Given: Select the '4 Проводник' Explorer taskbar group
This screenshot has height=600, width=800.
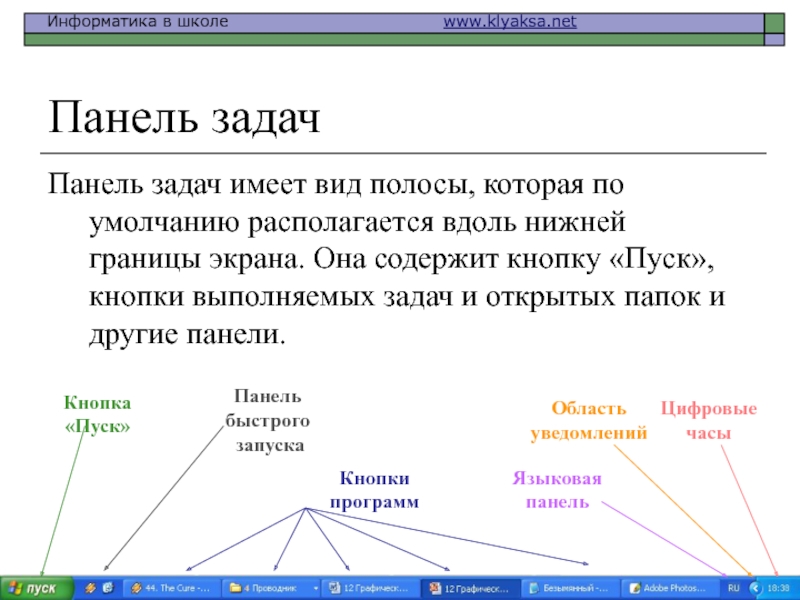Looking at the screenshot, I should click(x=264, y=588).
